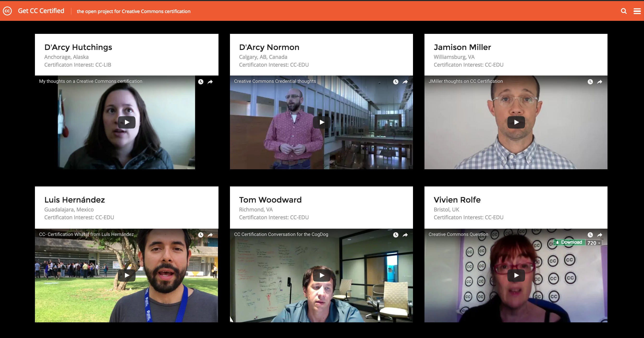Play Vivien Rolfe's Creative Commons Question video
644x338 pixels.
point(516,275)
